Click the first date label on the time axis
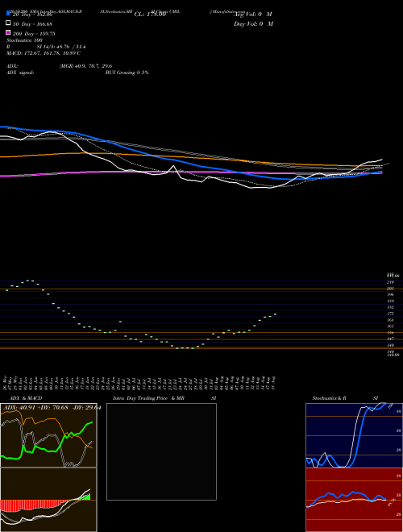The height and width of the screenshot is (532, 403). click(5, 382)
